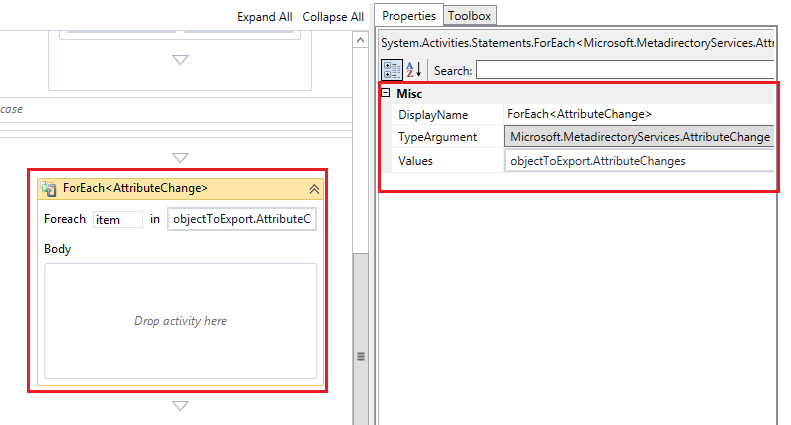Select the DisplayName property label
791x425 pixels.
[433, 115]
